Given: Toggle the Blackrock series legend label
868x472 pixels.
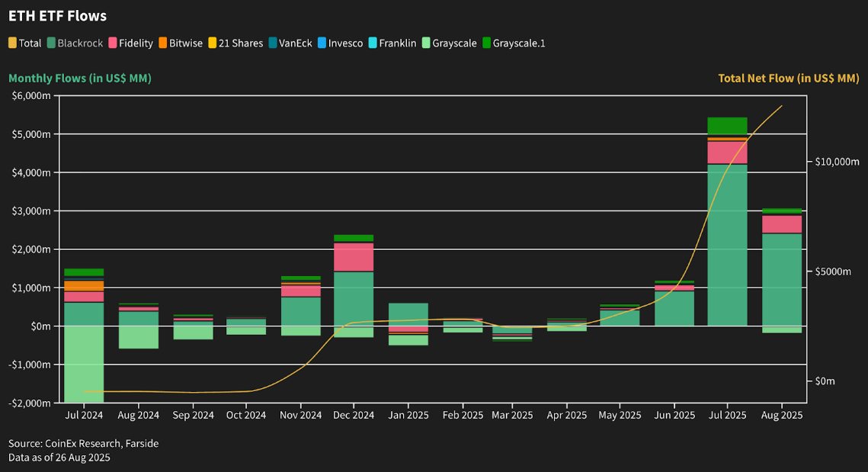Looking at the screenshot, I should pyautogui.click(x=80, y=43).
